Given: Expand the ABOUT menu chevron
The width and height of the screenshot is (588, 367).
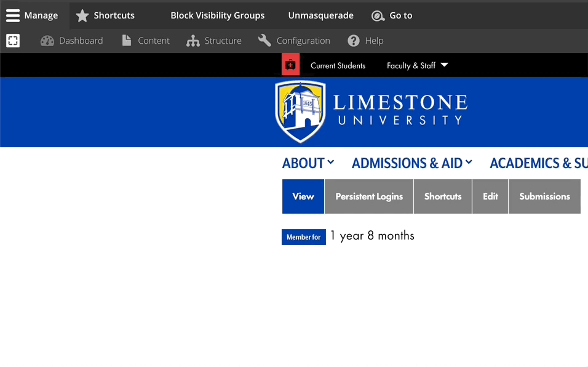Looking at the screenshot, I should pyautogui.click(x=331, y=162).
